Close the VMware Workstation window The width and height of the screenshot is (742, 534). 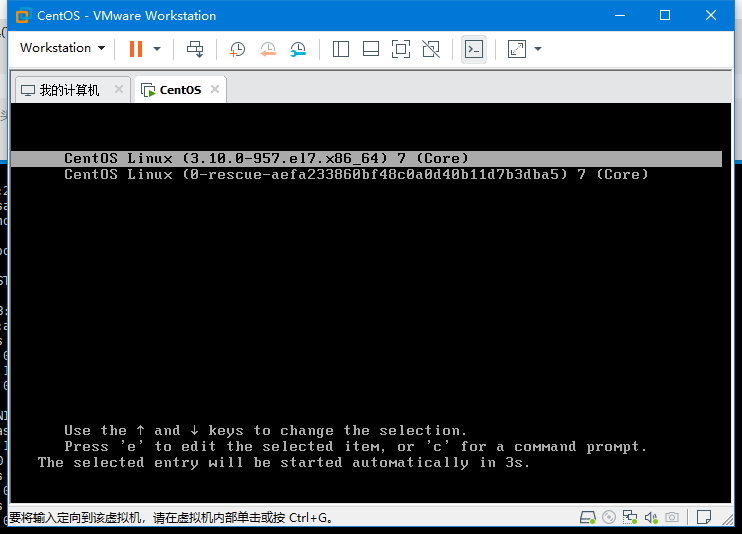pos(711,16)
